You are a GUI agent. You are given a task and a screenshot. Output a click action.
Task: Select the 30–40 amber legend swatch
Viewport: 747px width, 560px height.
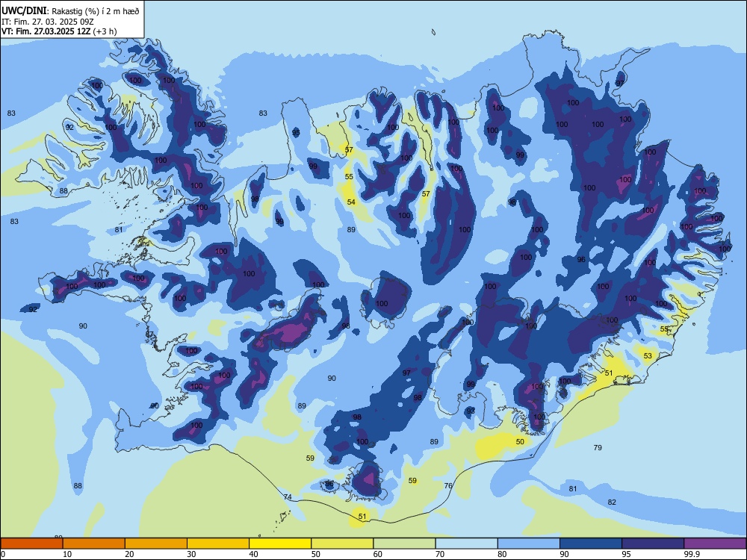pos(218,544)
